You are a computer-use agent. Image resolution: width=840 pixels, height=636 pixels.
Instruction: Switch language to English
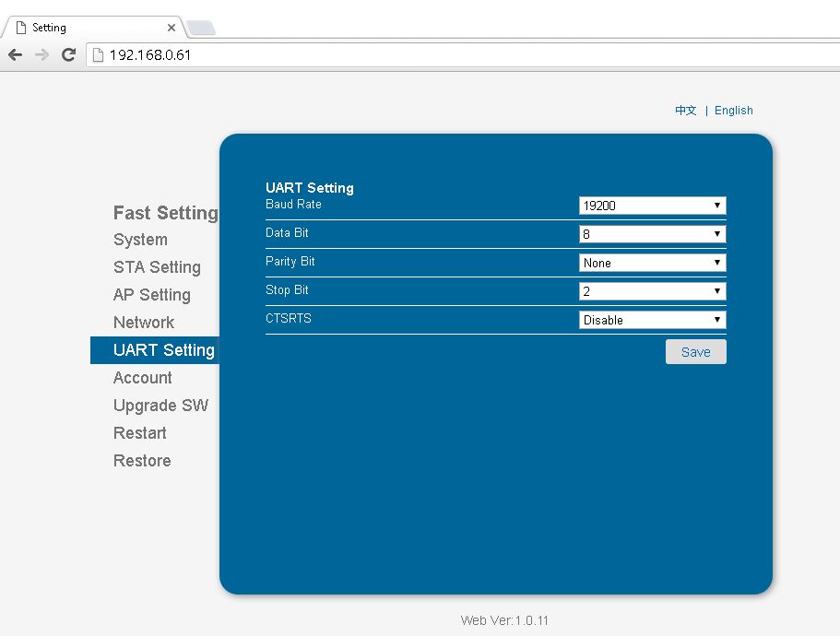pyautogui.click(x=734, y=110)
